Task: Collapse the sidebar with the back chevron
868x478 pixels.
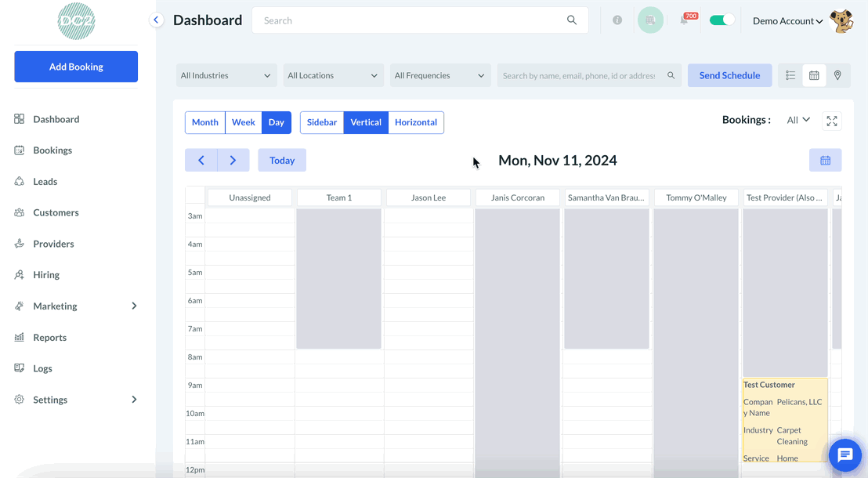Action: [x=156, y=20]
